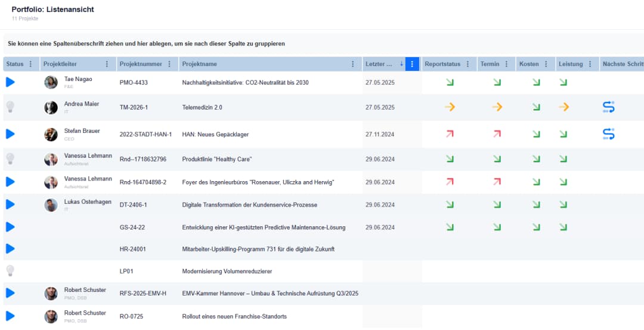
Task: Select project name Nachhaltigkeitsinitiative: CO2-Neutralität bis 2030
Action: [245, 82]
